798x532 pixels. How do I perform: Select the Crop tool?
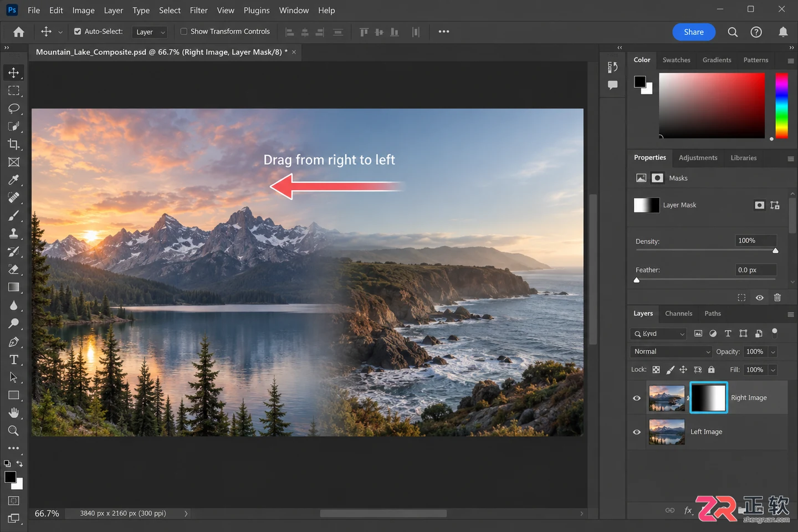(14, 144)
